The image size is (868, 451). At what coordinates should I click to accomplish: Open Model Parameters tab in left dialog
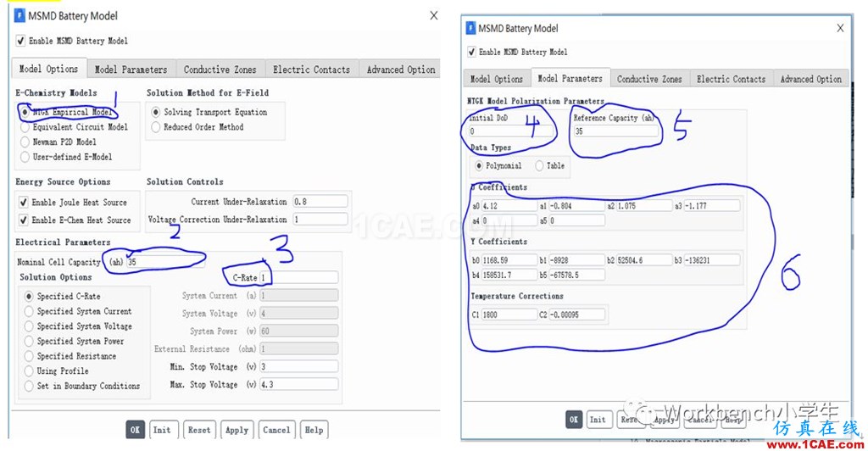131,70
